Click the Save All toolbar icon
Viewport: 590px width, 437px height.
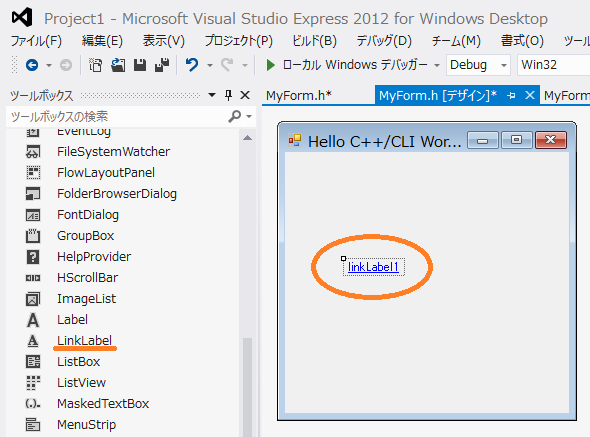coord(162,65)
